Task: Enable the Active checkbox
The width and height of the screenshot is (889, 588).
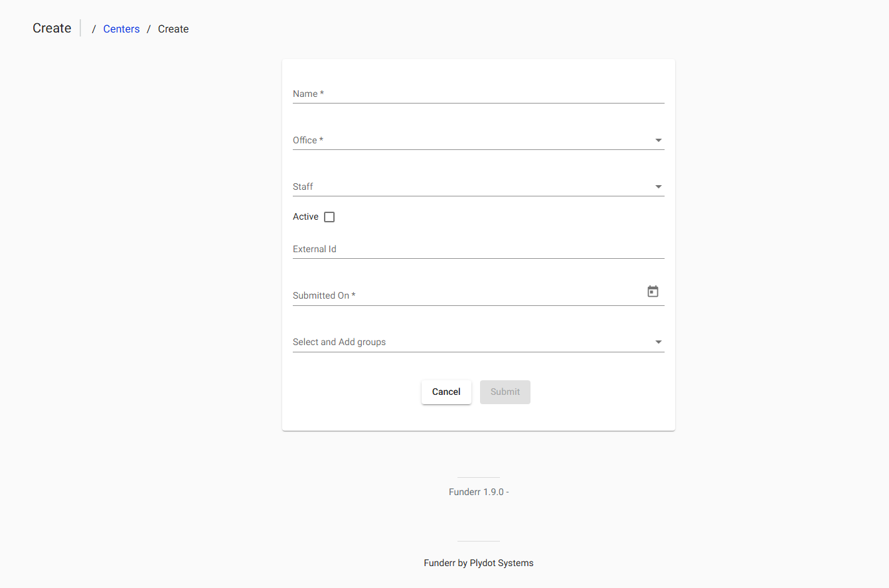Action: point(329,216)
